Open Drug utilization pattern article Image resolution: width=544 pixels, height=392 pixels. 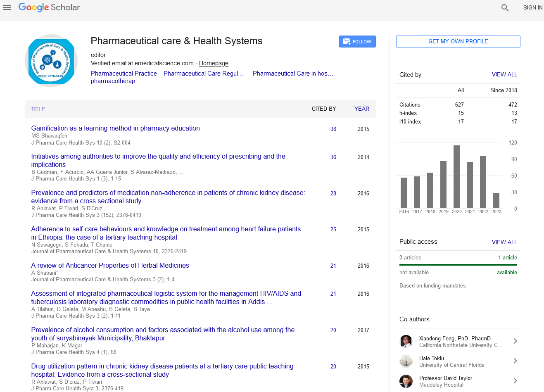pyautogui.click(x=162, y=370)
